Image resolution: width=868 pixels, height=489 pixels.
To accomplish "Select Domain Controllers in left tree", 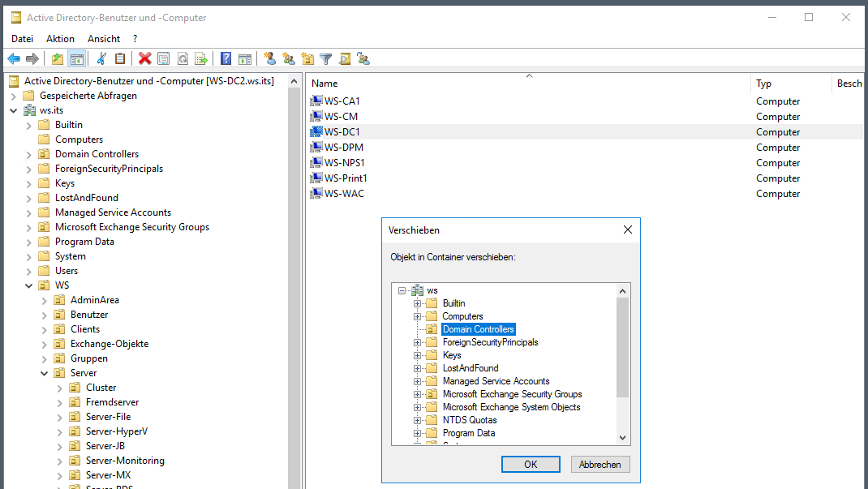I will point(97,154).
